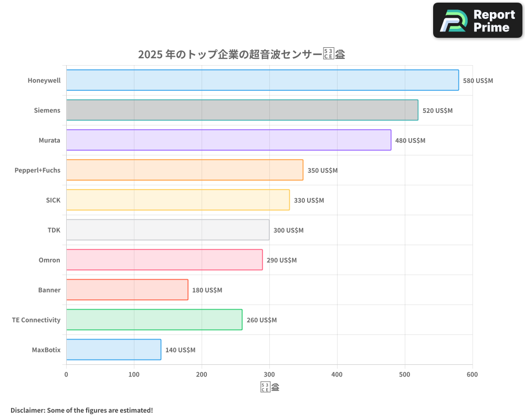Click the x-axis title below the chart
This screenshot has height=420, width=525.
coord(269,386)
